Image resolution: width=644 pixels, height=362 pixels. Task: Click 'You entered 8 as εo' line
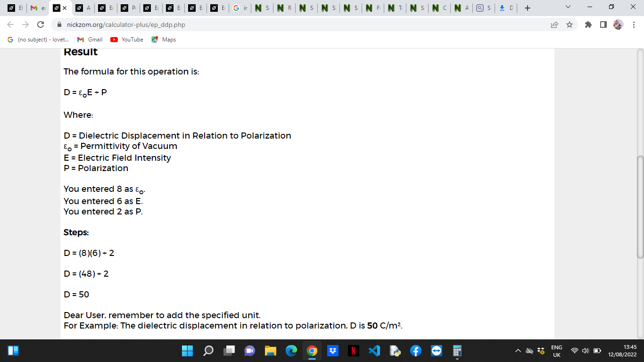(x=104, y=189)
